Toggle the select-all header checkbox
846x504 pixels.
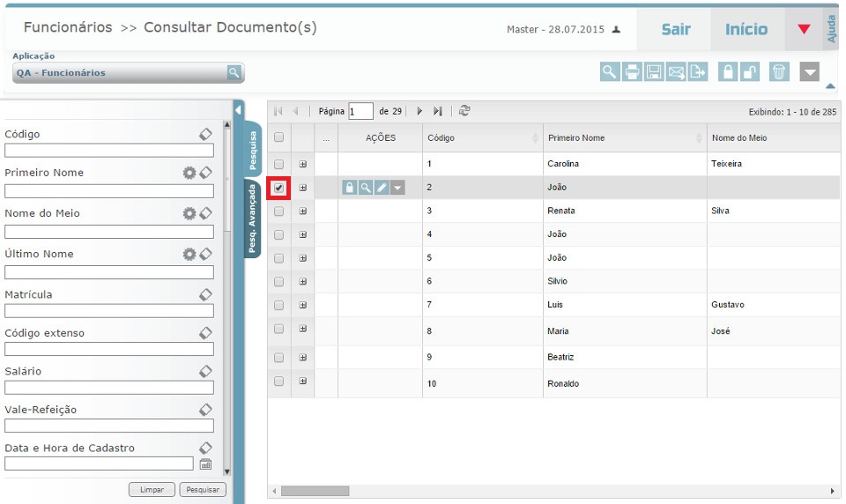click(x=278, y=137)
